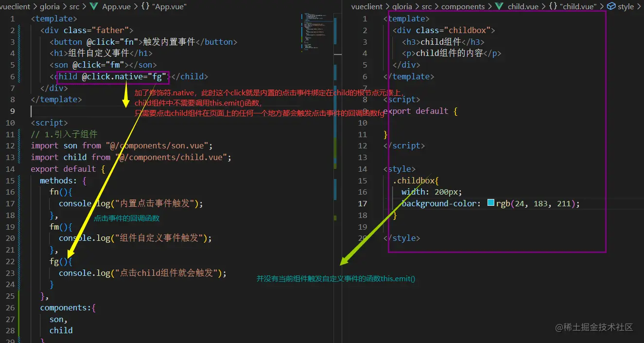Click the fn(){ method definition
Viewport: 644px width, 343px height.
(x=61, y=192)
